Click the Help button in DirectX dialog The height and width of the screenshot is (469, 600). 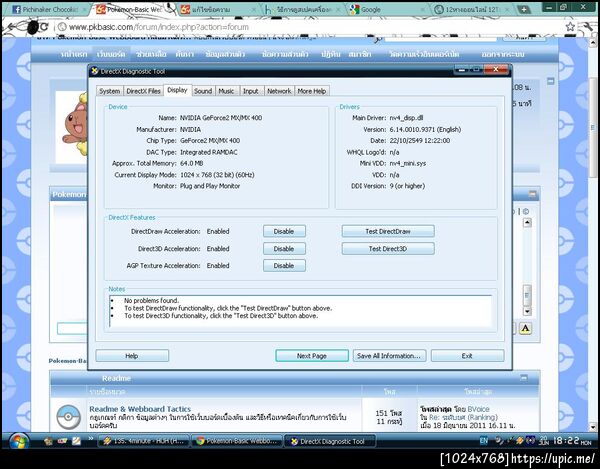132,356
